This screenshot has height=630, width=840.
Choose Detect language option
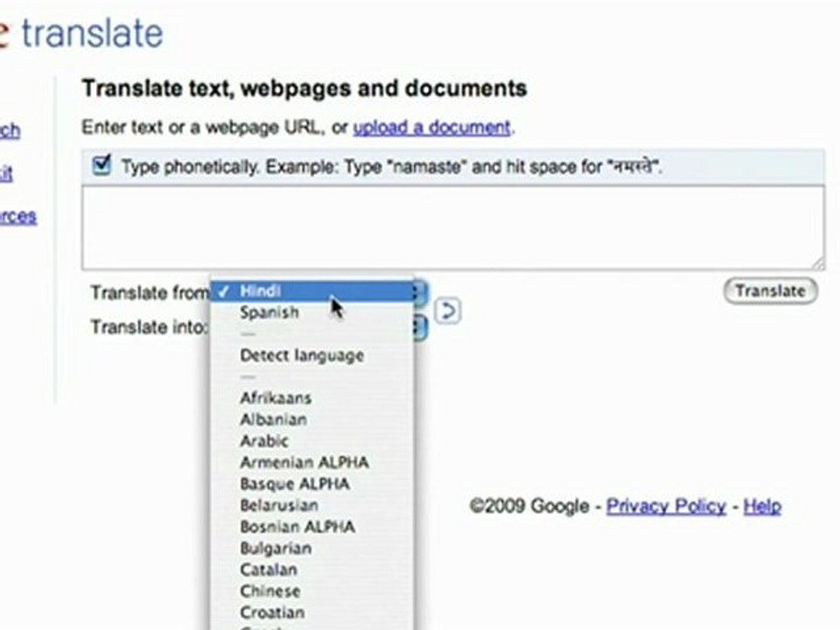click(312, 355)
